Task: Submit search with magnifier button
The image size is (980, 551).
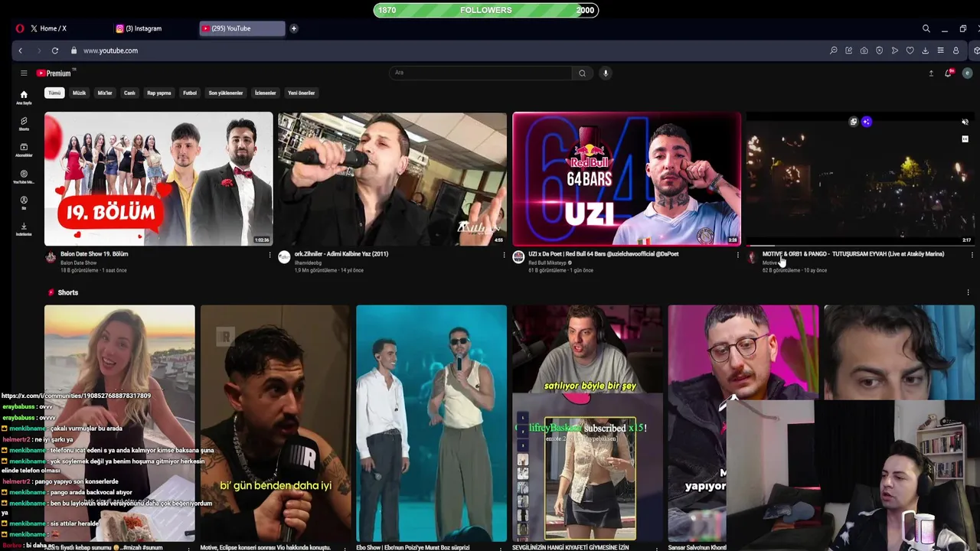Action: pos(582,73)
